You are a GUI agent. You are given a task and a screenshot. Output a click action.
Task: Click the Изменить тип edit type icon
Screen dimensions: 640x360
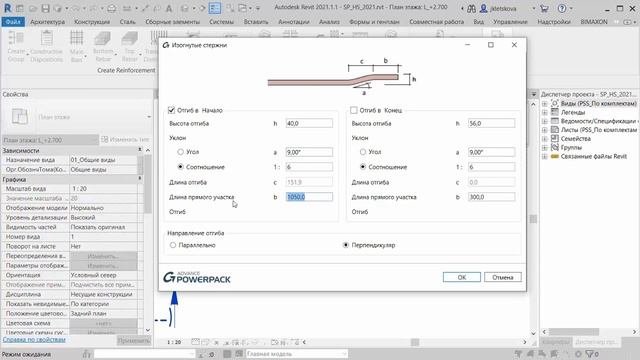[104, 140]
